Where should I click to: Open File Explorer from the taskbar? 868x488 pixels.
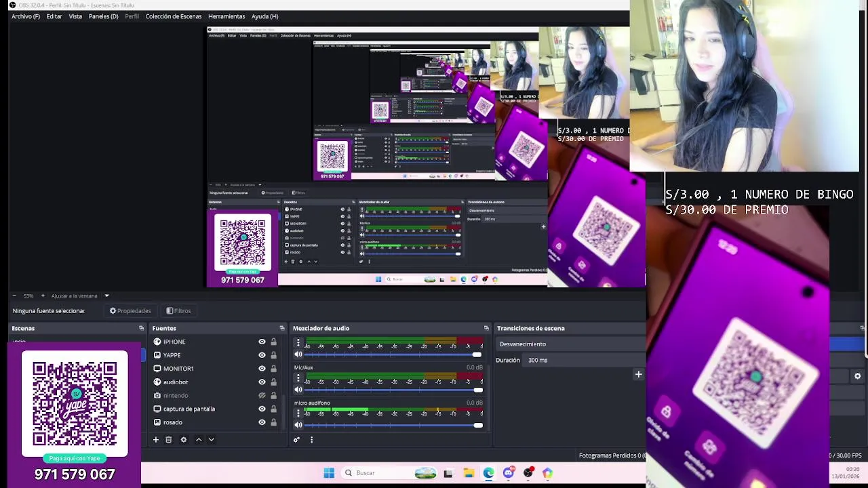469,473
